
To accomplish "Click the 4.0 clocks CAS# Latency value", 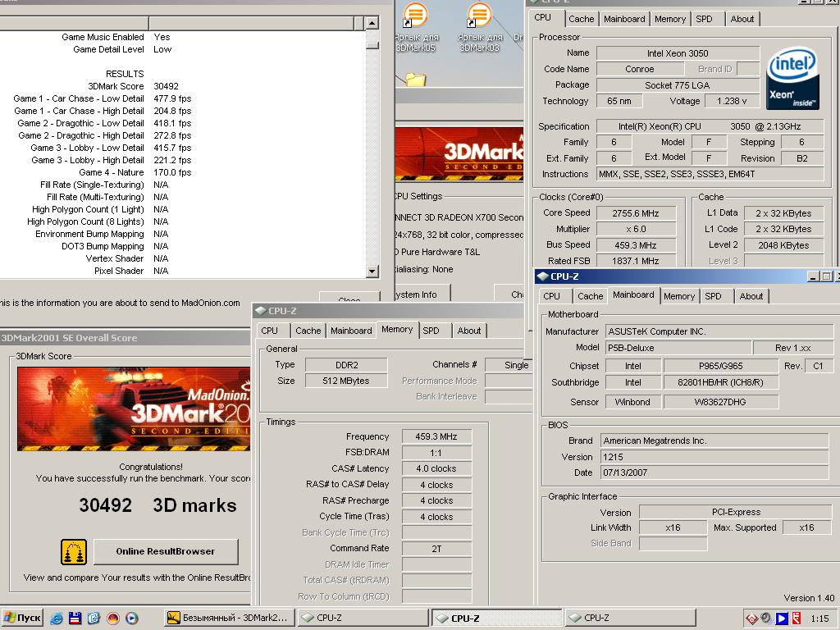I will click(436, 468).
